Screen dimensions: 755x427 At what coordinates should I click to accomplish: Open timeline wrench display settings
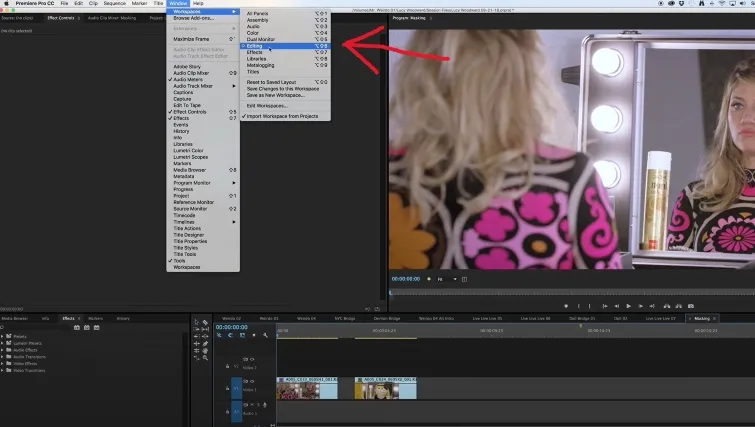coord(265,335)
